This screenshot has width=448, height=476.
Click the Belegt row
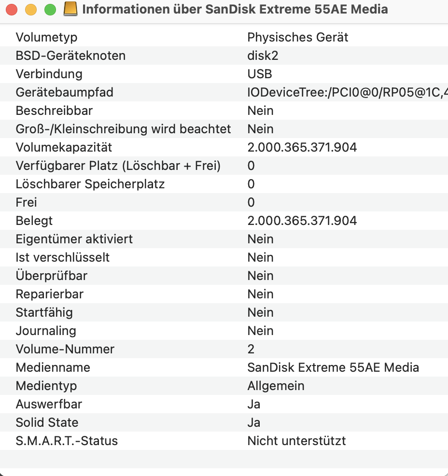click(x=34, y=221)
